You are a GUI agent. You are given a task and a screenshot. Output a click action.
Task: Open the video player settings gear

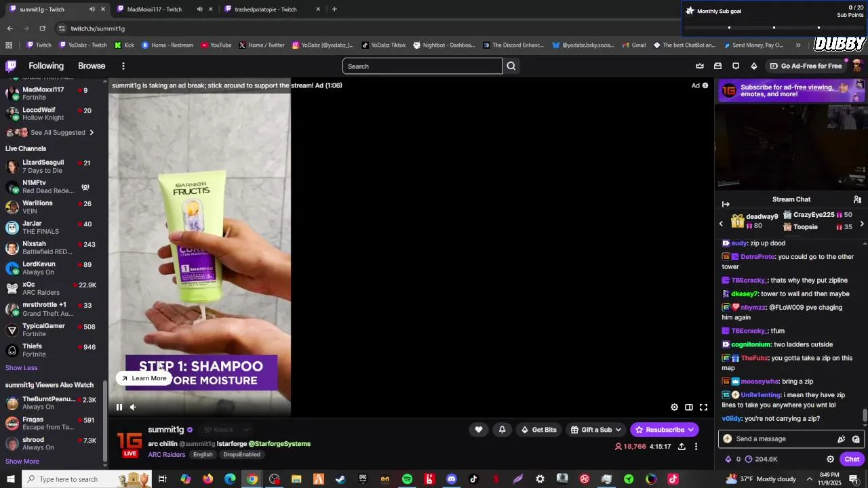674,407
